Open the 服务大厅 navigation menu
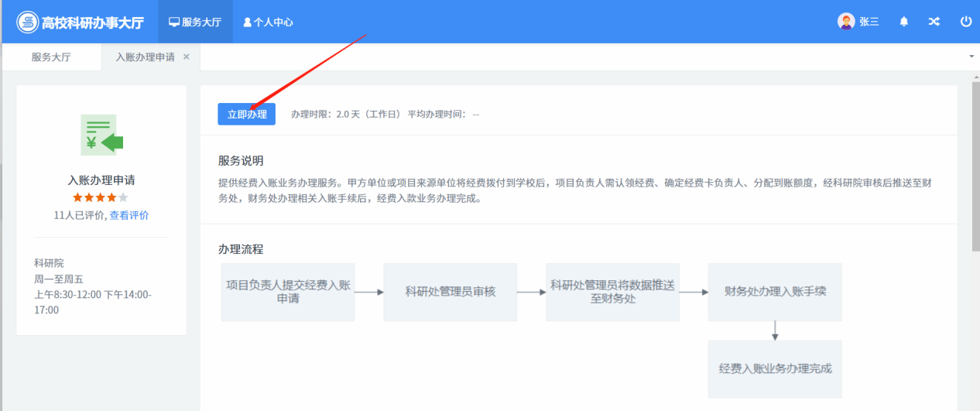 point(195,22)
